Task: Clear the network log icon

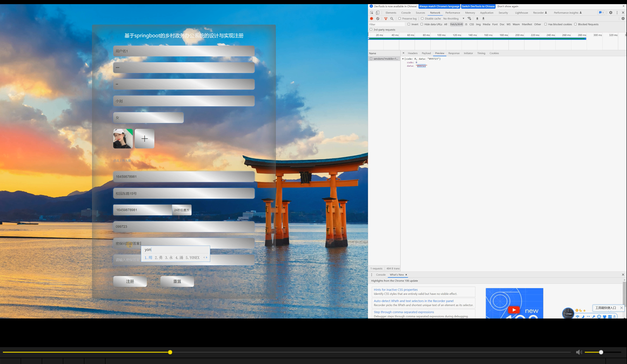Action: click(378, 19)
